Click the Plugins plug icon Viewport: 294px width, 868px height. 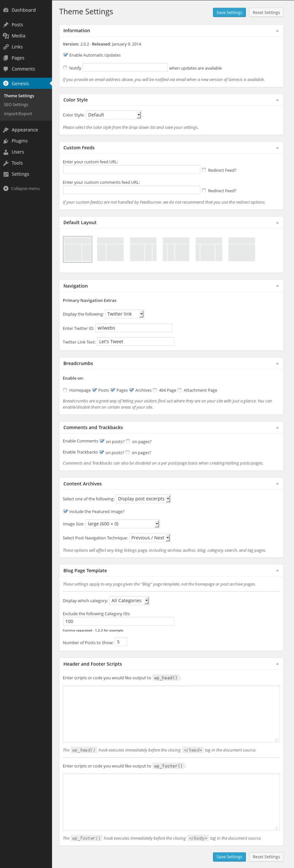click(6, 141)
